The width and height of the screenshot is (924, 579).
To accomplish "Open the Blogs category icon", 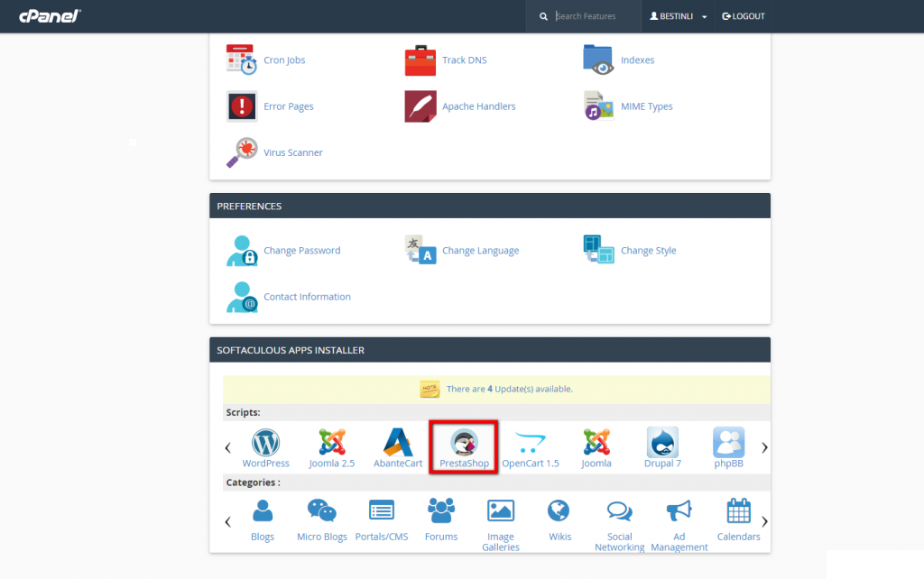I will [x=263, y=510].
